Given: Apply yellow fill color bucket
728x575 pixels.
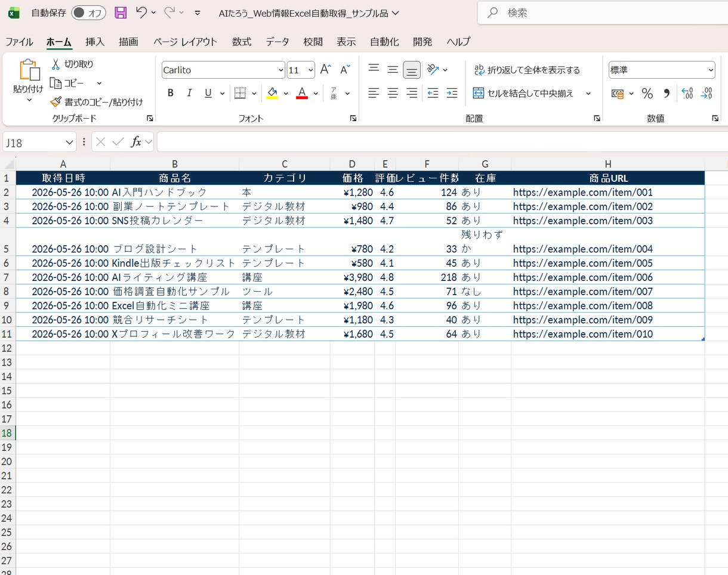Looking at the screenshot, I should pyautogui.click(x=272, y=93).
